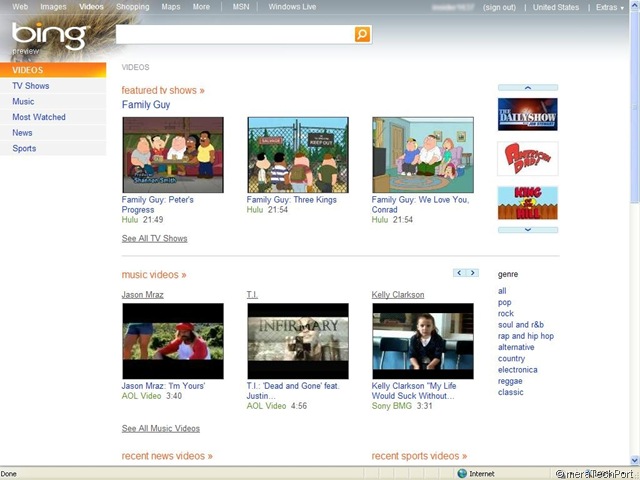The image size is (640, 480).
Task: Go to next music videos with right arrow
Action: click(x=473, y=273)
